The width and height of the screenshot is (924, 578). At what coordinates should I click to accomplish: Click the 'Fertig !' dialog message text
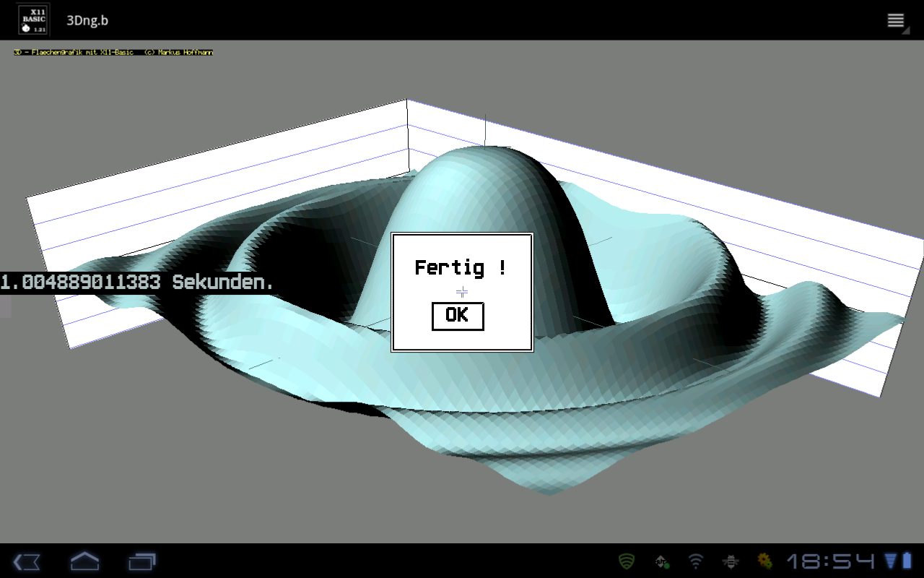click(x=461, y=268)
